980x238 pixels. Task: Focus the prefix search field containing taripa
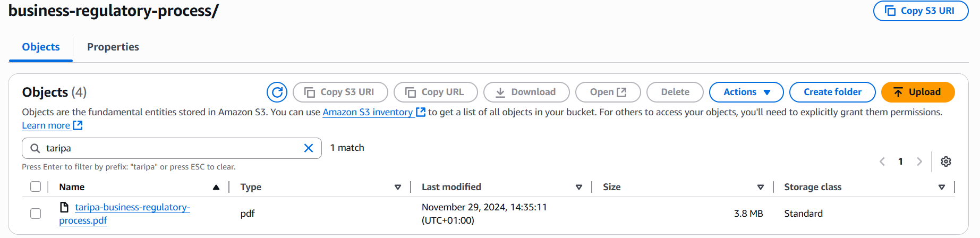click(172, 148)
